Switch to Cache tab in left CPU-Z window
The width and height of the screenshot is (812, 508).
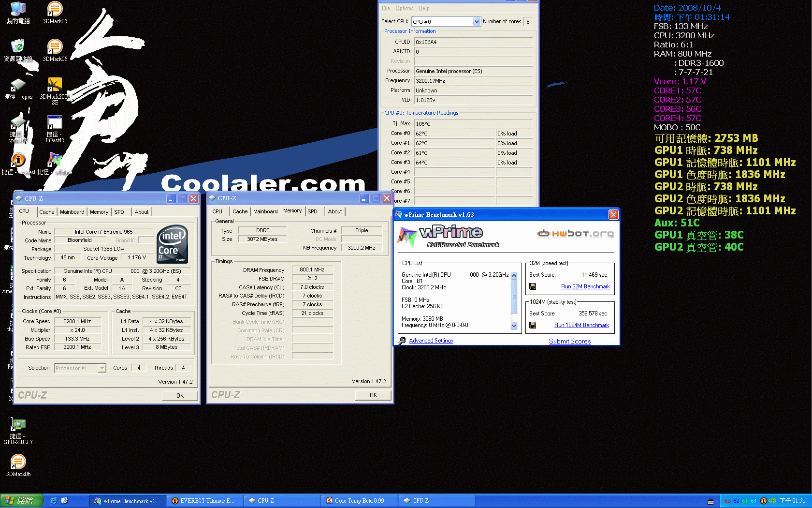coord(47,212)
